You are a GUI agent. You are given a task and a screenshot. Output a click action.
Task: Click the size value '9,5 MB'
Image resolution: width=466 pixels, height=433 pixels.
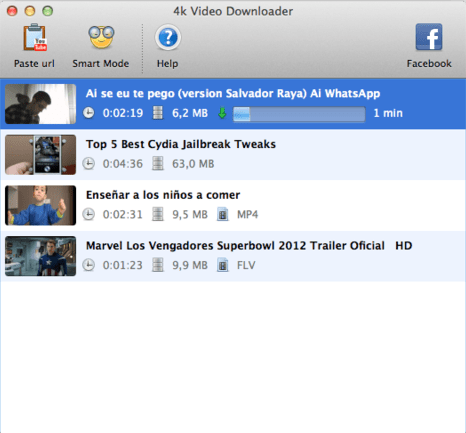click(190, 214)
